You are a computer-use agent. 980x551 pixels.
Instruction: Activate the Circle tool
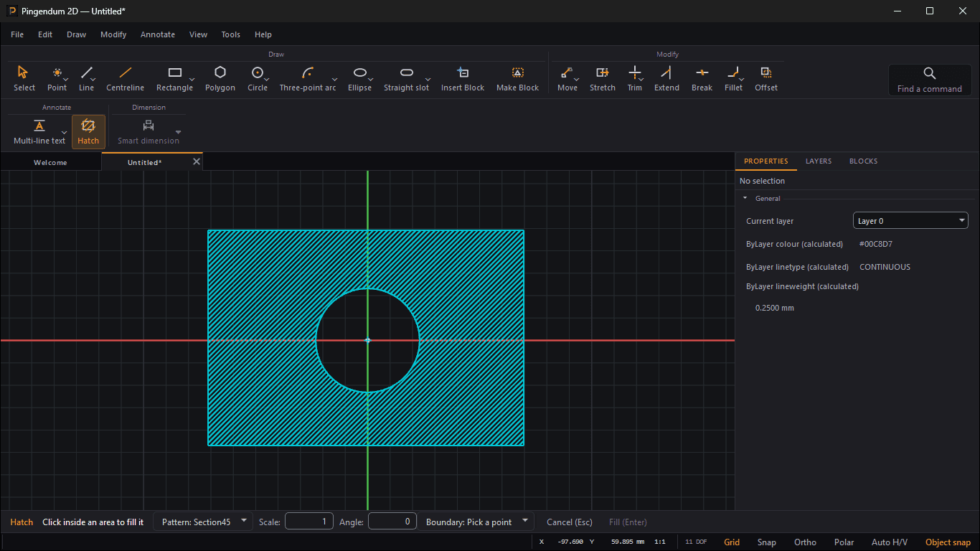click(257, 79)
